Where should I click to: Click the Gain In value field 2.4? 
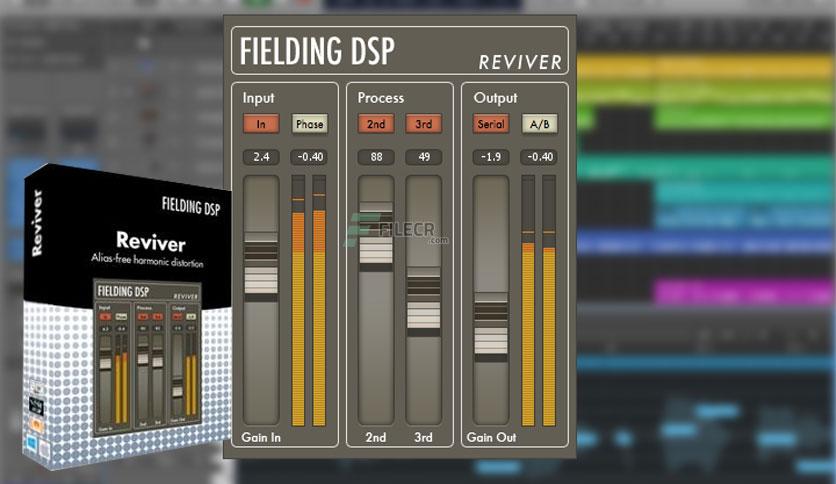[261, 157]
